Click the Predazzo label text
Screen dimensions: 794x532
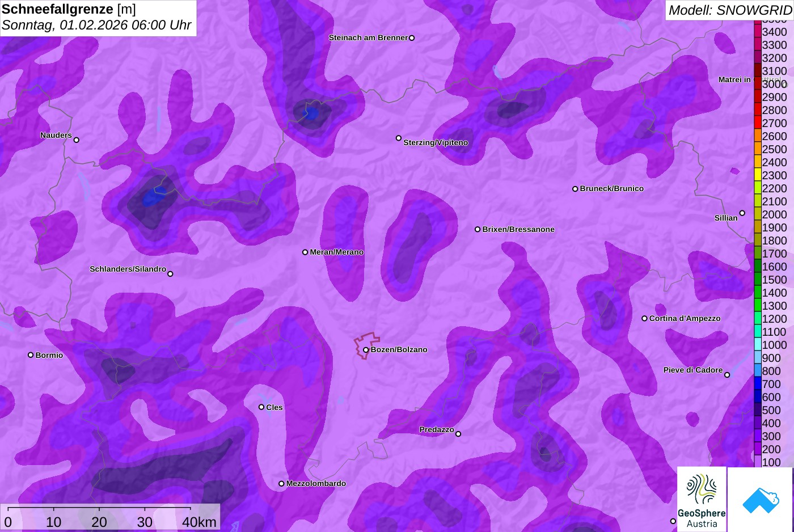(437, 429)
